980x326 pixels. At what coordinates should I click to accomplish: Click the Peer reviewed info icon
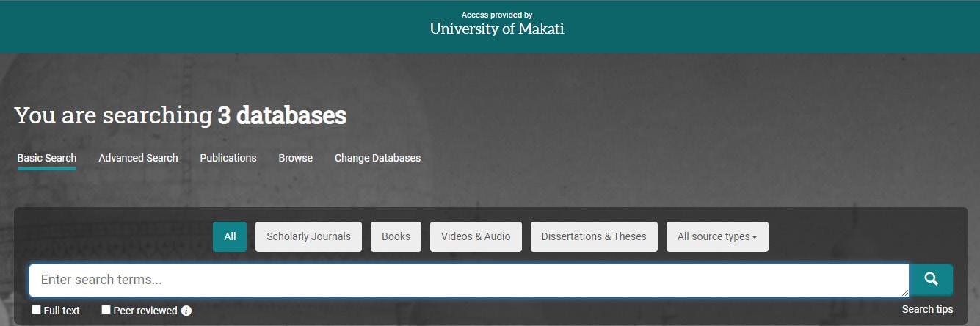pyautogui.click(x=186, y=311)
